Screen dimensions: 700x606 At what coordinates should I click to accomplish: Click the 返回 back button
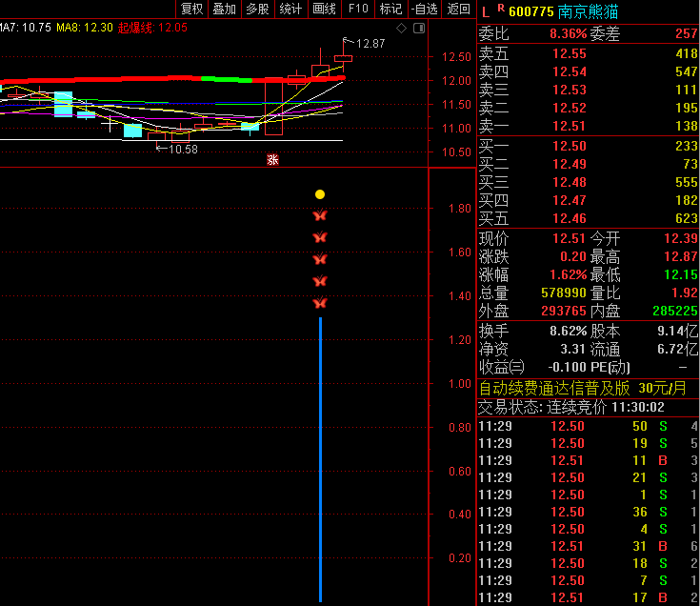point(458,10)
